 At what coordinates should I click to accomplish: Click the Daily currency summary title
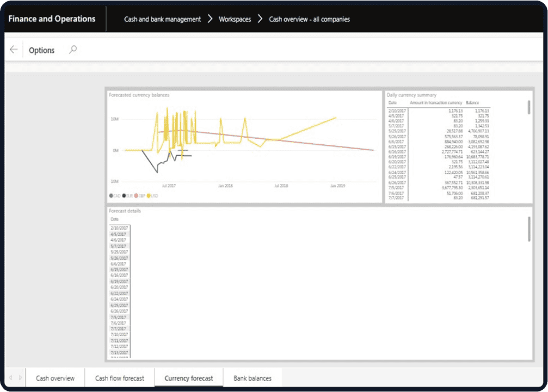(x=411, y=95)
